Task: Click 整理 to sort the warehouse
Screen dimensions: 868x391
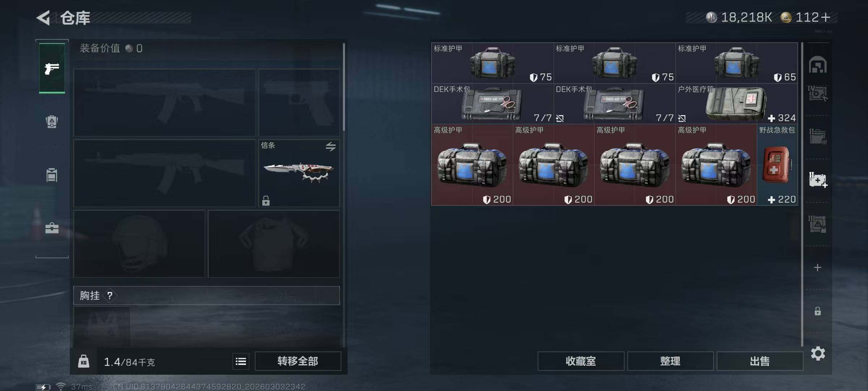Action: point(670,361)
